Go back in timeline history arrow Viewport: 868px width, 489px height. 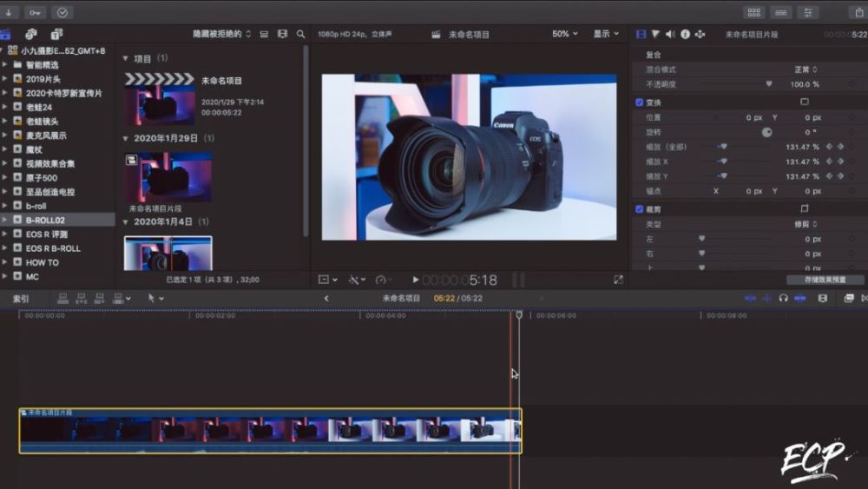coord(326,298)
